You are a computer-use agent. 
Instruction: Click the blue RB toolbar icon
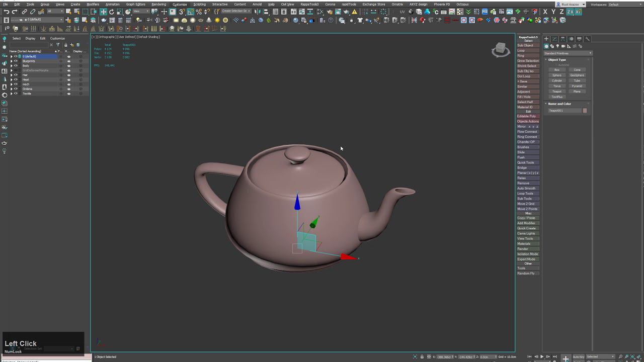(x=485, y=11)
